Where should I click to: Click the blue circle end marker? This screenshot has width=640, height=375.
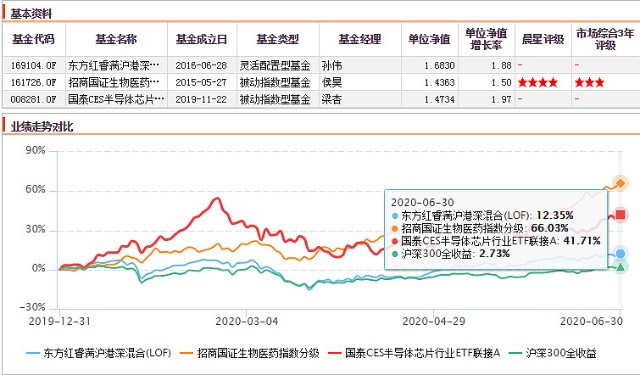point(620,253)
